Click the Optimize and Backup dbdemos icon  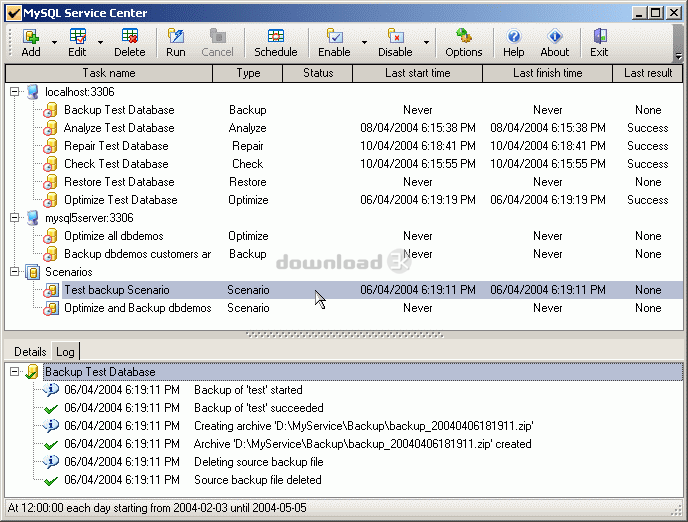tap(50, 308)
